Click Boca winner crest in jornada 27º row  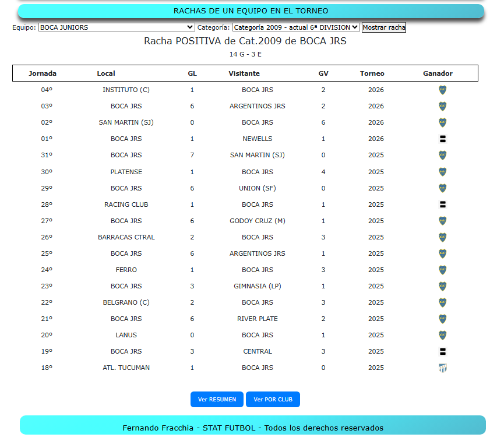pos(442,221)
